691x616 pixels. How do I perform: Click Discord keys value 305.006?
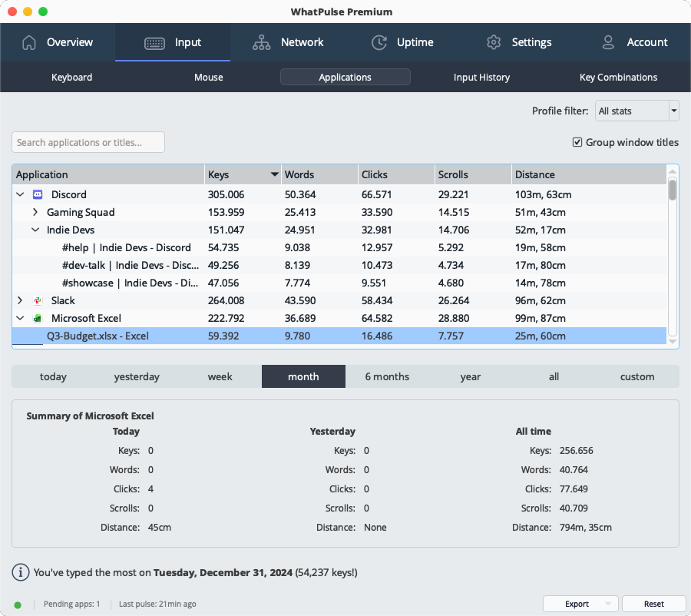coord(226,194)
